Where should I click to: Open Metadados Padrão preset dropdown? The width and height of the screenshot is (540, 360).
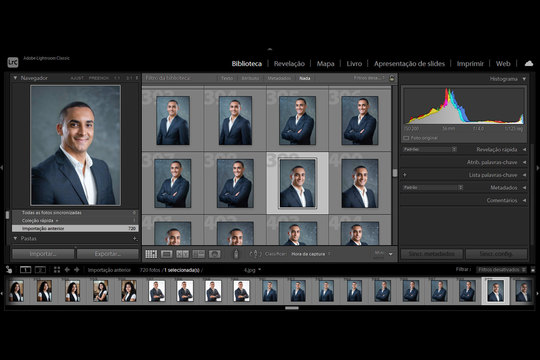click(433, 188)
